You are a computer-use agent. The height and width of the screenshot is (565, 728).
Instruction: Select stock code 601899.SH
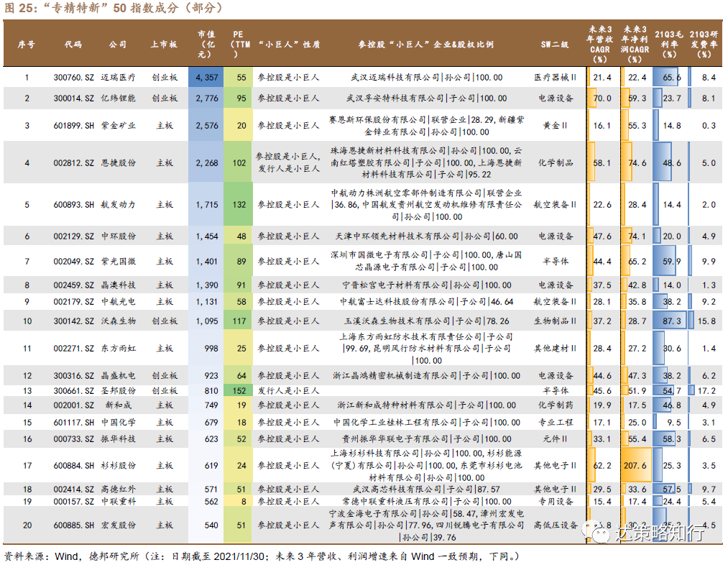tap(73, 125)
